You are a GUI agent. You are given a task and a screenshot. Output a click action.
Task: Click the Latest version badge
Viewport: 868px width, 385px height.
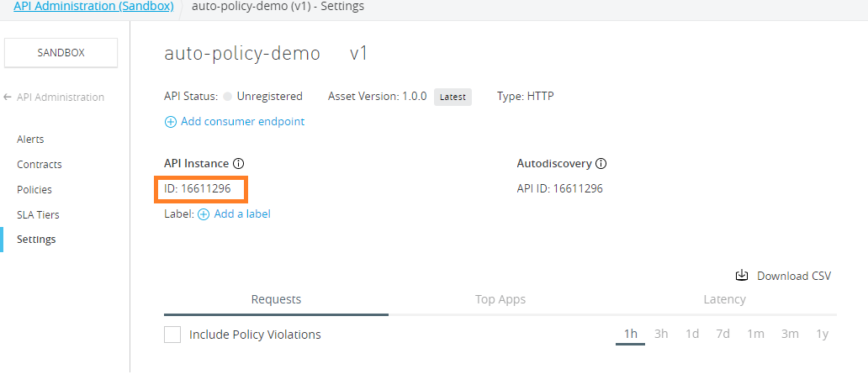click(x=453, y=97)
